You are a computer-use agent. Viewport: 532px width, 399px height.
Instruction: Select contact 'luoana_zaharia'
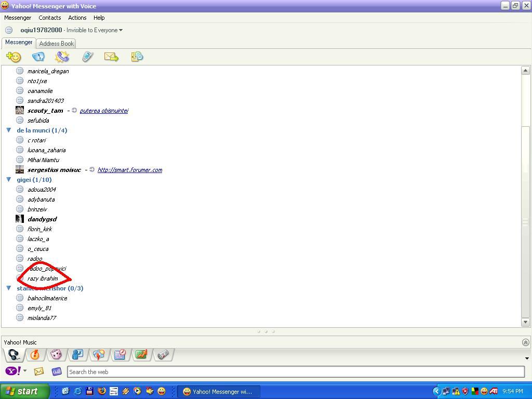pos(46,150)
